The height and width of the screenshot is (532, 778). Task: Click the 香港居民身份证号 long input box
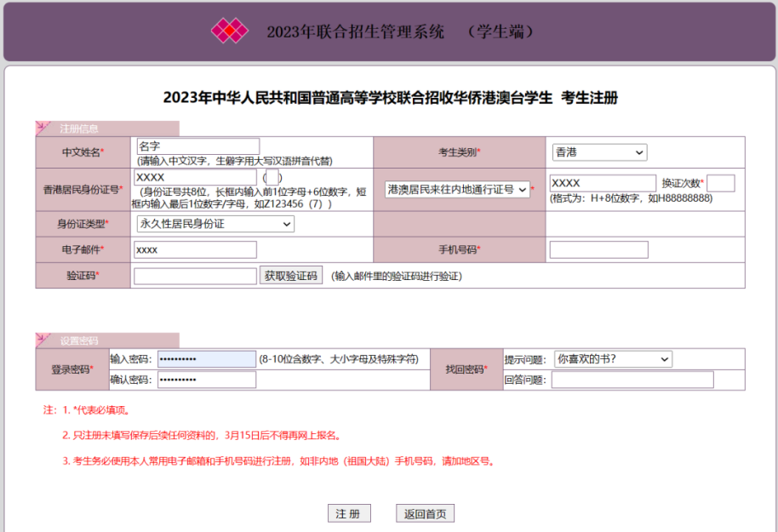[x=195, y=177]
